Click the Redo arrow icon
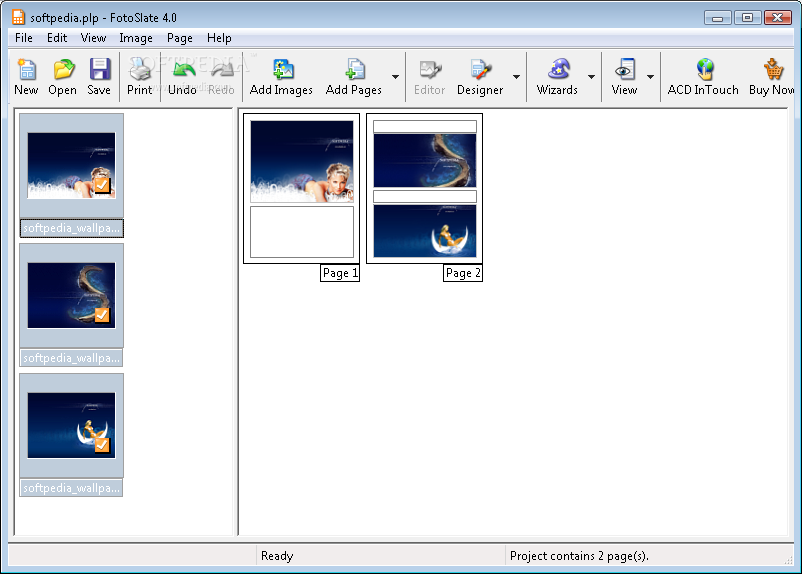 221,69
